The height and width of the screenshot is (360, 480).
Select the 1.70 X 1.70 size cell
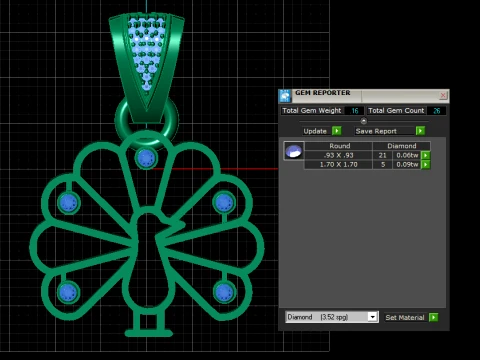tap(338, 165)
